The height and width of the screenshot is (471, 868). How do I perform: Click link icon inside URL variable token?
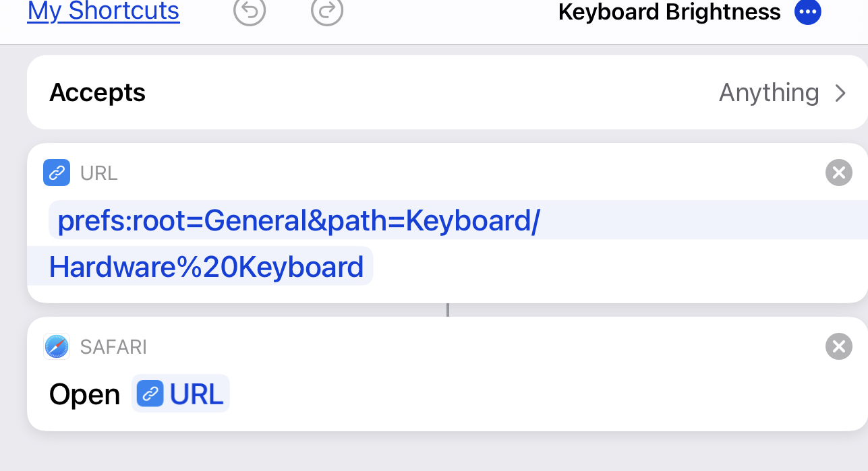150,394
